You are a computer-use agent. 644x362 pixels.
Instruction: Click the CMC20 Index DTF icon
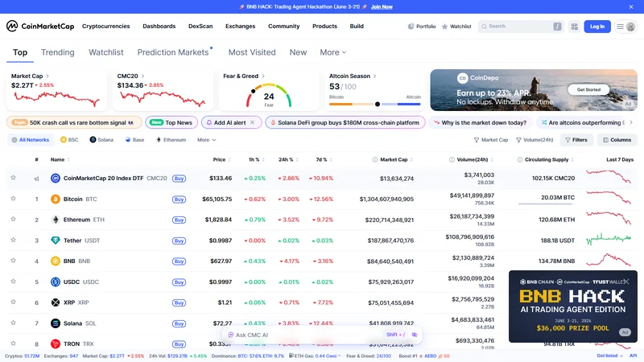click(56, 178)
